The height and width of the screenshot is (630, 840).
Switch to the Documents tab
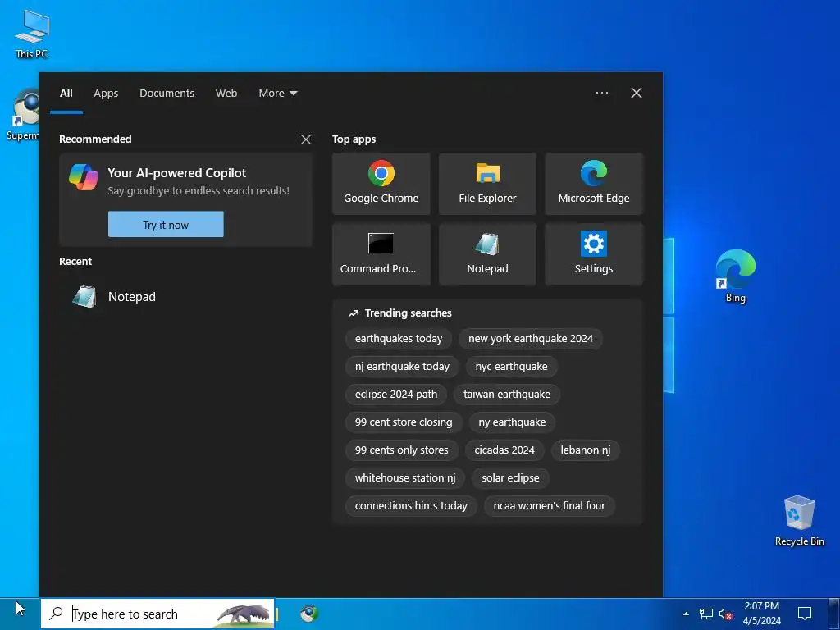click(x=167, y=94)
